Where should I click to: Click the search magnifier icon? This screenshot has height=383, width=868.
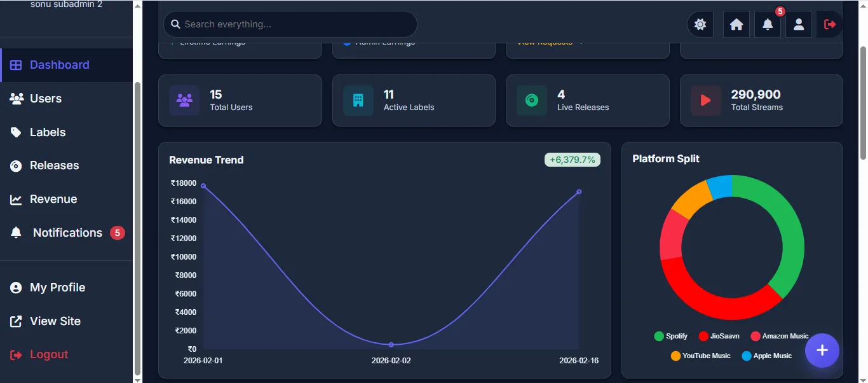tap(175, 24)
